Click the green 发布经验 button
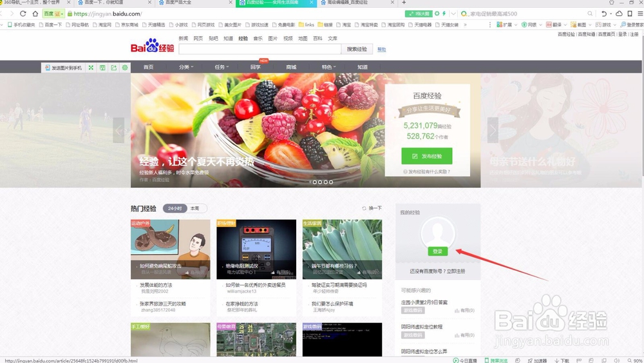The height and width of the screenshot is (363, 644). tap(427, 156)
